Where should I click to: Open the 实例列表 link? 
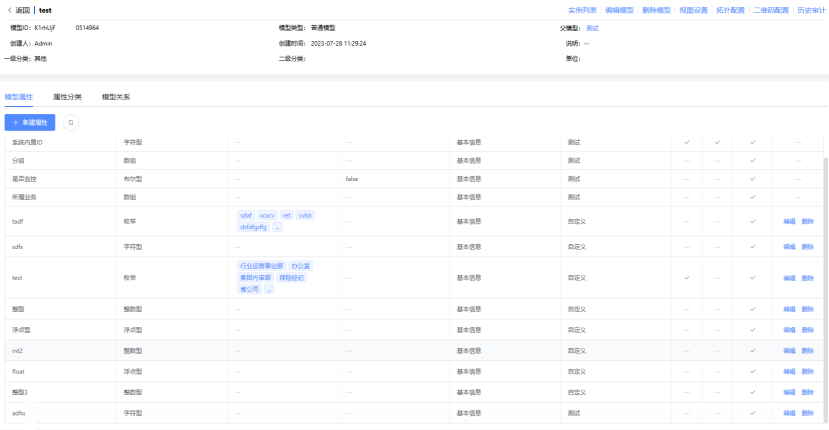click(x=582, y=10)
